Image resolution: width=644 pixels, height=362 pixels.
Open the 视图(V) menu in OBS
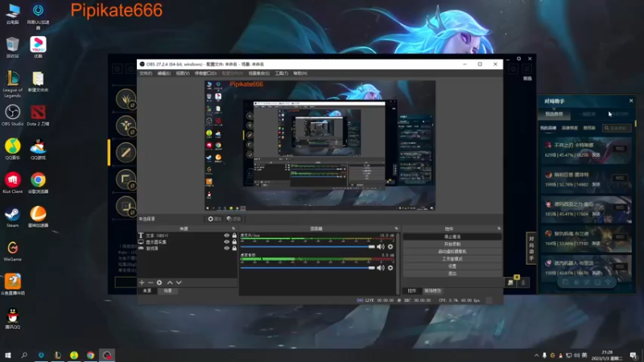tap(183, 73)
